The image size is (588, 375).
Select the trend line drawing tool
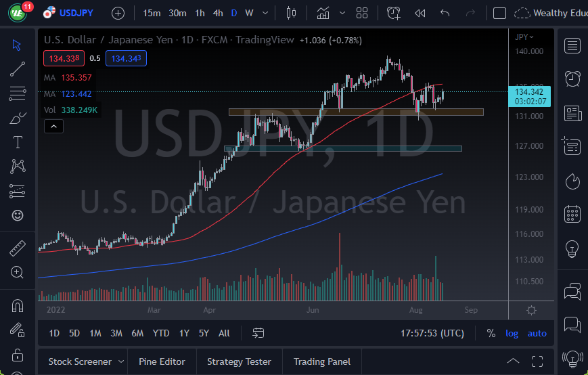(18, 68)
